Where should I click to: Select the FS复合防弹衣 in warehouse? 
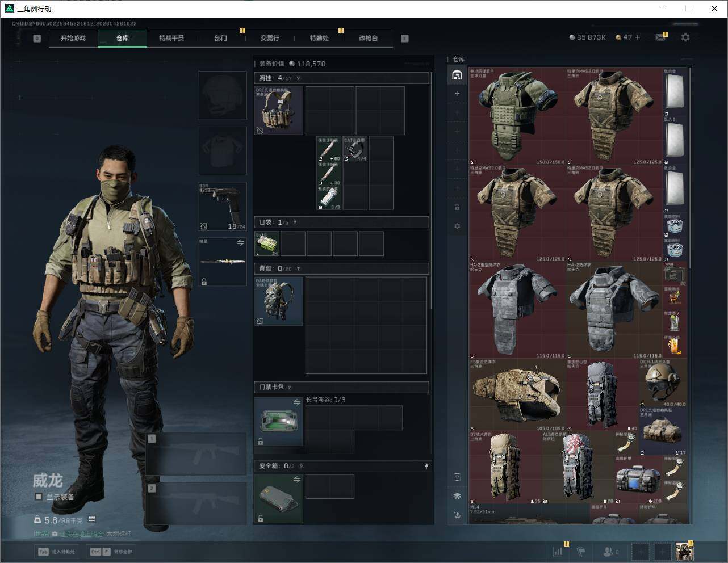click(518, 395)
